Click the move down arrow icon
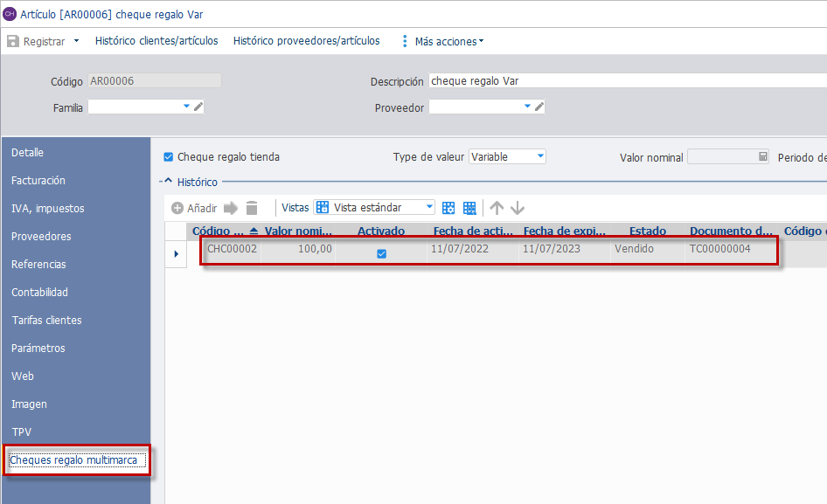Screen dimensions: 827x504 [518, 208]
